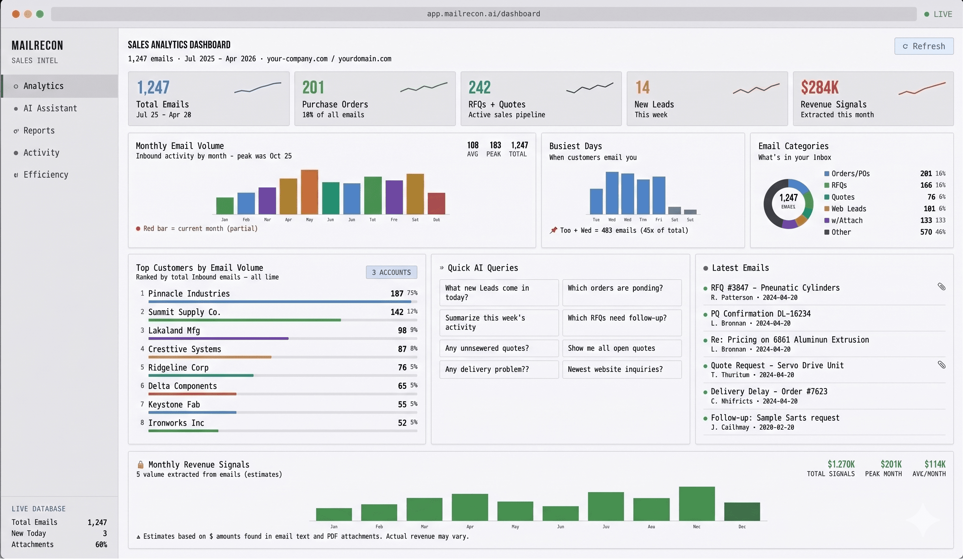The image size is (963, 560).
Task: Open the 'Follow-up: Sample Sarts request' email
Action: tap(824, 423)
